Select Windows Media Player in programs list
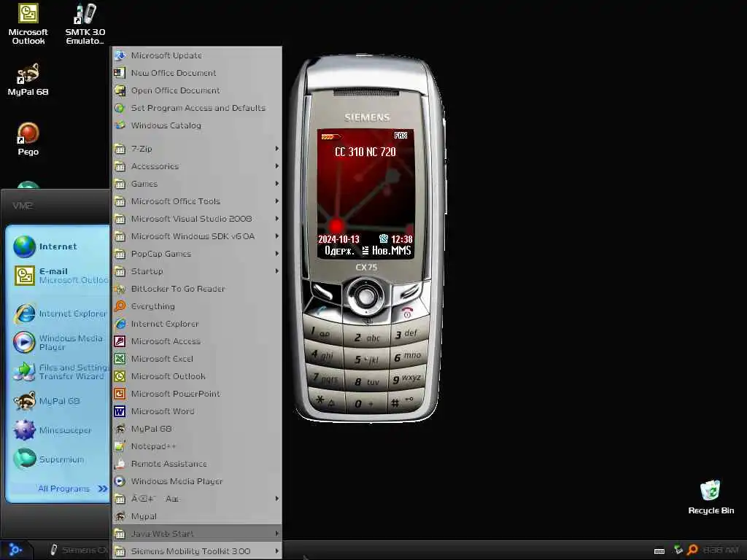 [197, 481]
